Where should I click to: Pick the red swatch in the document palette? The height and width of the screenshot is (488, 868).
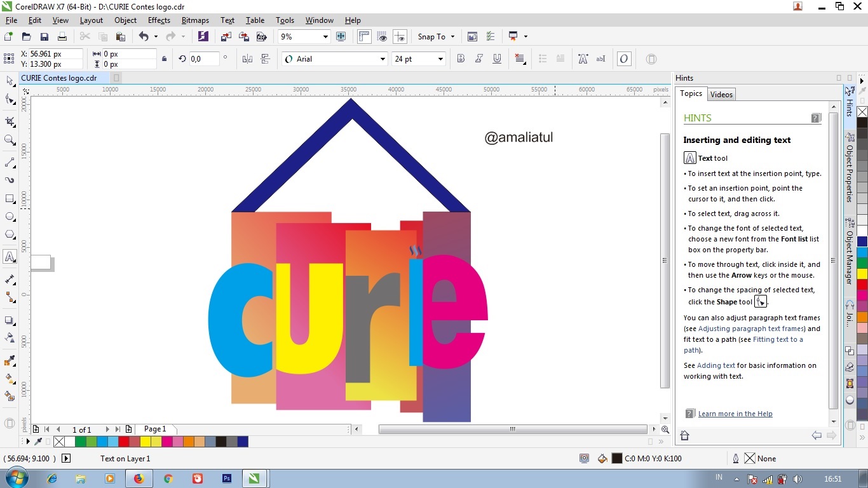pos(124,442)
